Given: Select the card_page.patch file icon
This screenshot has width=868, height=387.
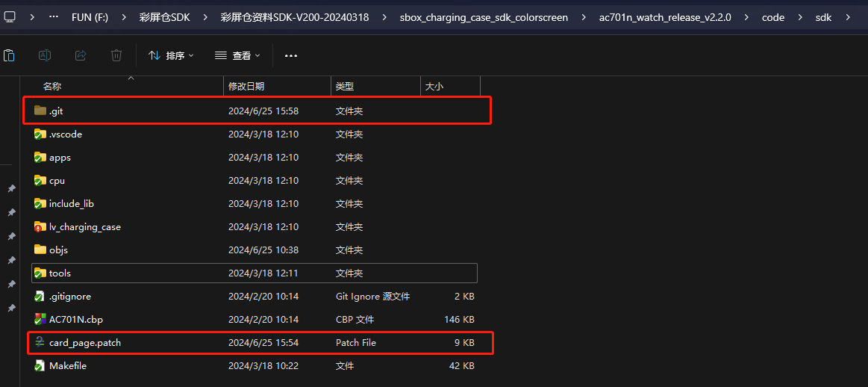Looking at the screenshot, I should [x=40, y=343].
